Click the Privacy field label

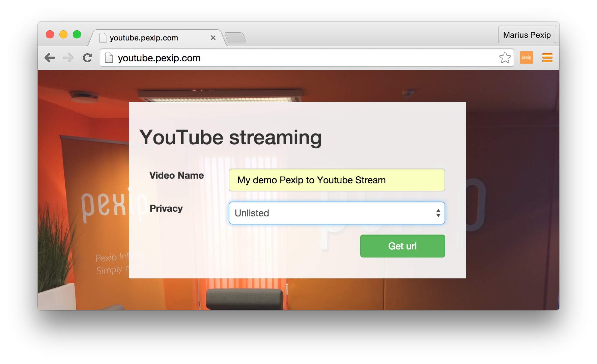pyautogui.click(x=166, y=208)
